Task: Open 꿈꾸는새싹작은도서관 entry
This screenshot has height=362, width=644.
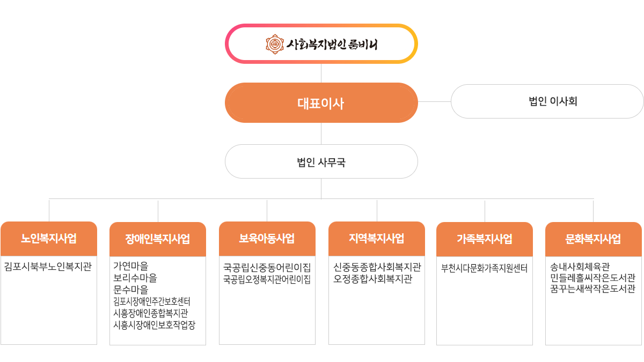Action: click(x=592, y=289)
